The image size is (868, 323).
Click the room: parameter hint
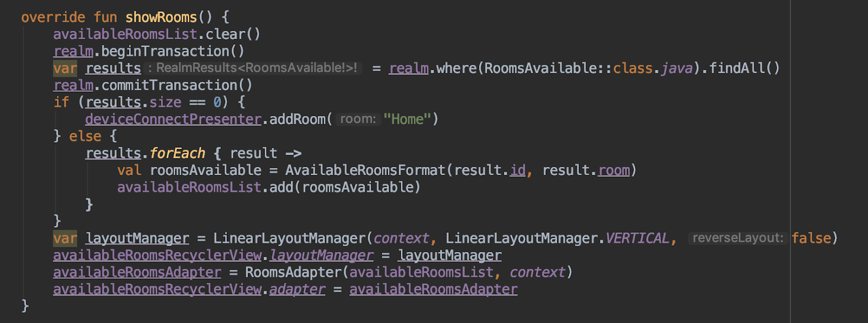point(358,119)
